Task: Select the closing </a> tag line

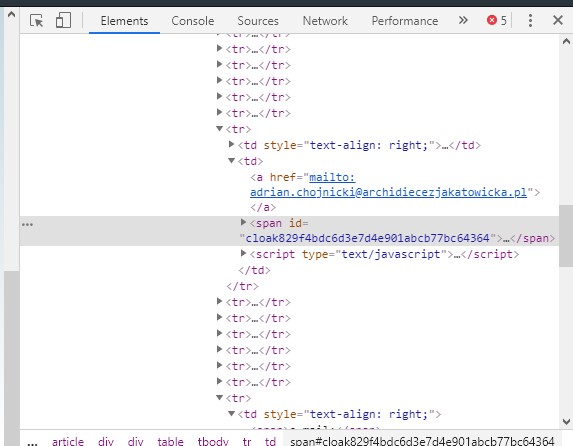Action: click(x=263, y=207)
